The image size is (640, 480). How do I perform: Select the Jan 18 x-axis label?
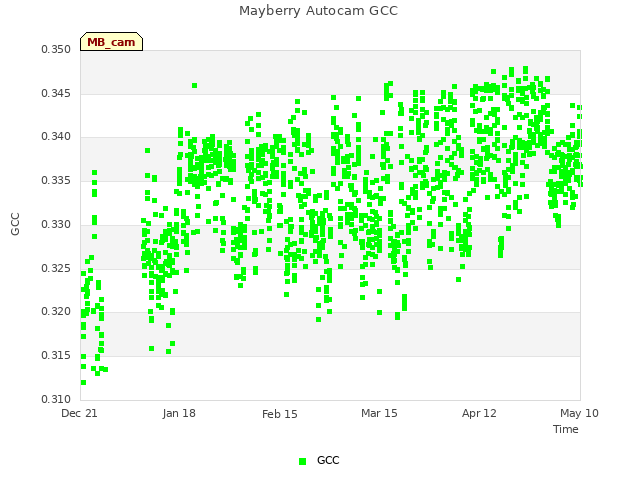[179, 413]
